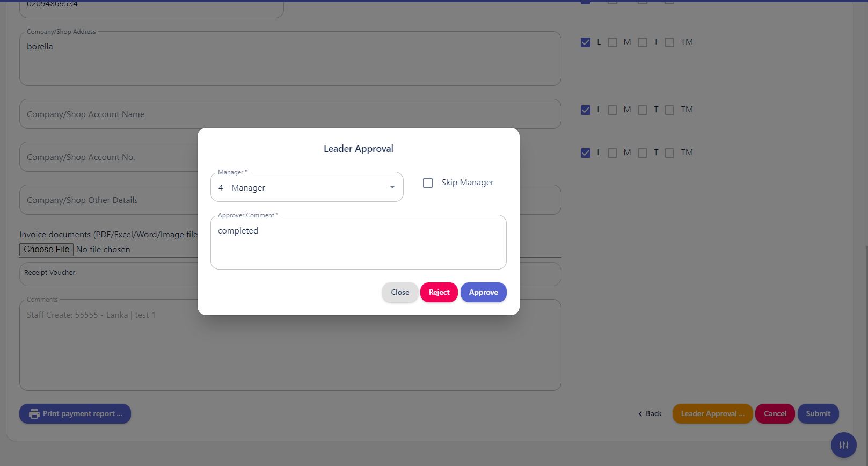Check the M checkbox beside Company/Shop Account No.
The width and height of the screenshot is (868, 466).
pos(612,153)
